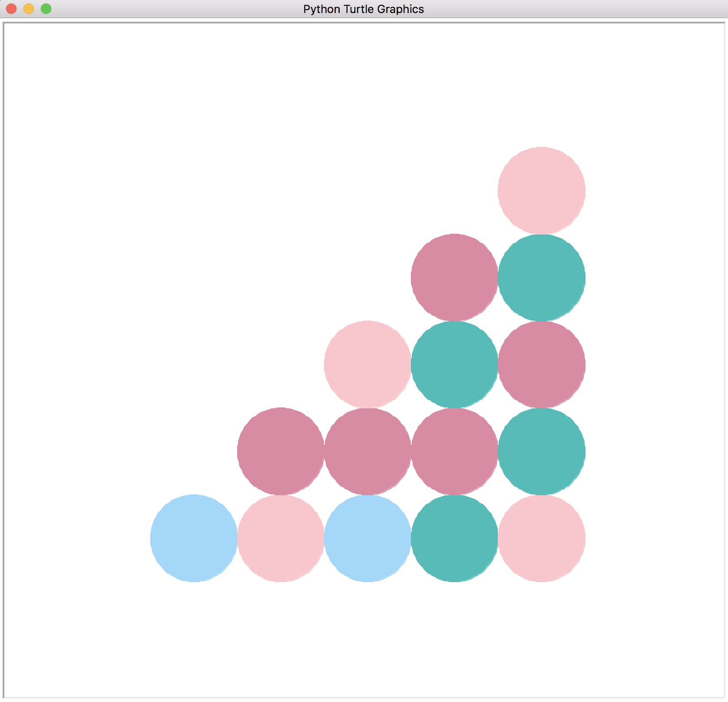Select the center mauve circle of the fourth-row trio
The width and height of the screenshot is (728, 702).
click(368, 451)
